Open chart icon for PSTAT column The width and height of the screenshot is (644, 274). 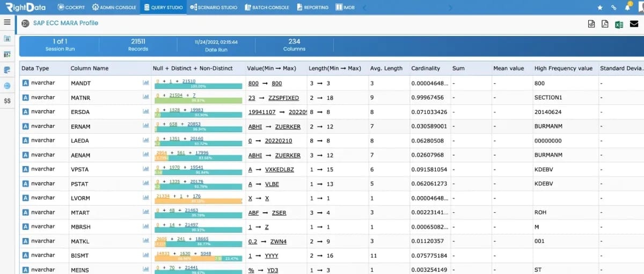(x=145, y=183)
